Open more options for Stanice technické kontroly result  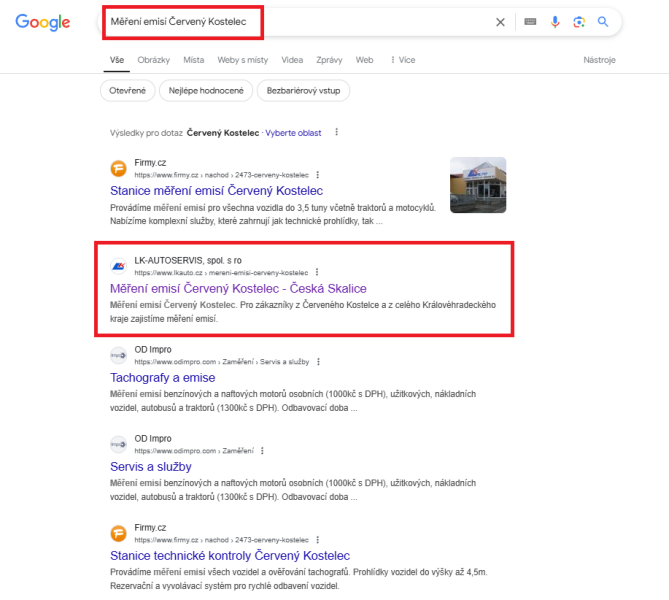pos(317,540)
